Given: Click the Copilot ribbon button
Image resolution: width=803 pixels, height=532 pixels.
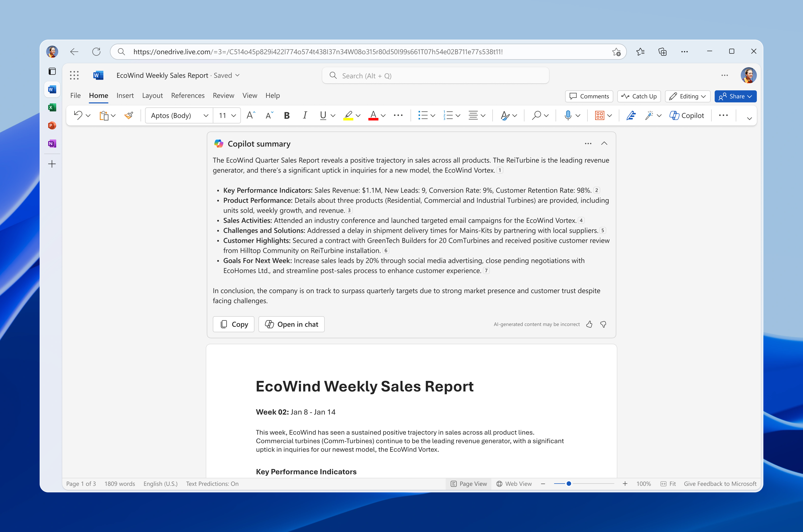Looking at the screenshot, I should click(687, 116).
